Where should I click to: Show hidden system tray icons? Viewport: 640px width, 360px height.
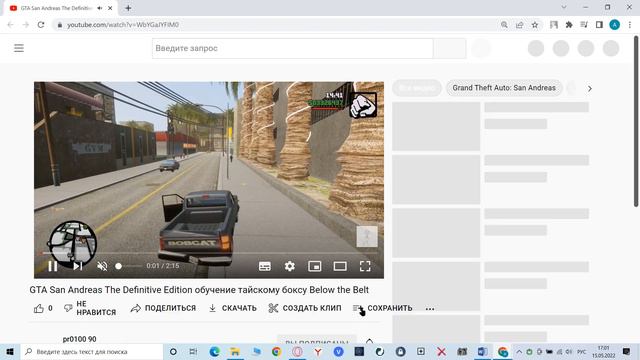(519, 351)
